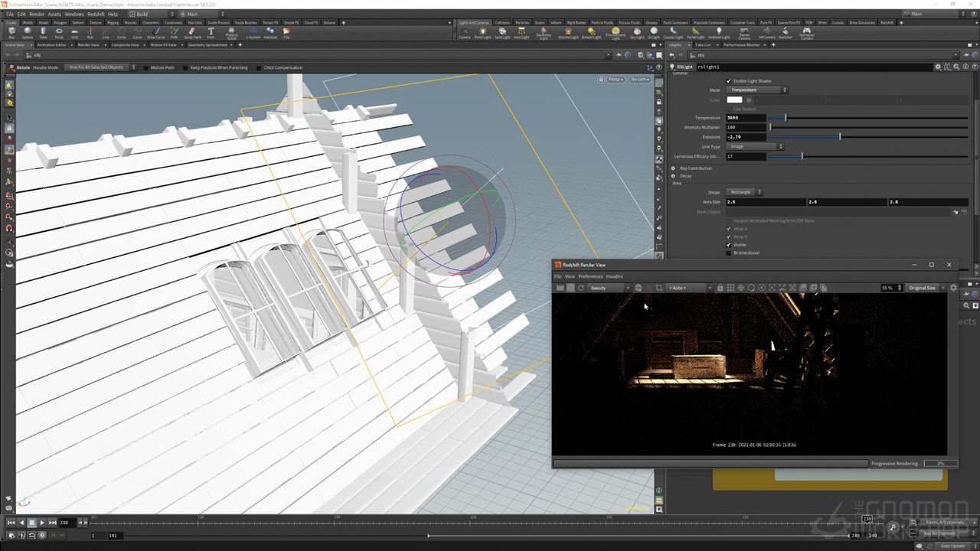The width and height of the screenshot is (980, 551).
Task: Open the area Shape Rectangle dropdown
Action: click(744, 192)
